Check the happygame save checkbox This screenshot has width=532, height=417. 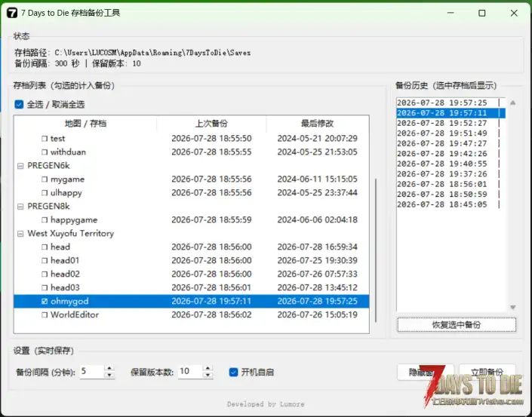[x=45, y=220]
